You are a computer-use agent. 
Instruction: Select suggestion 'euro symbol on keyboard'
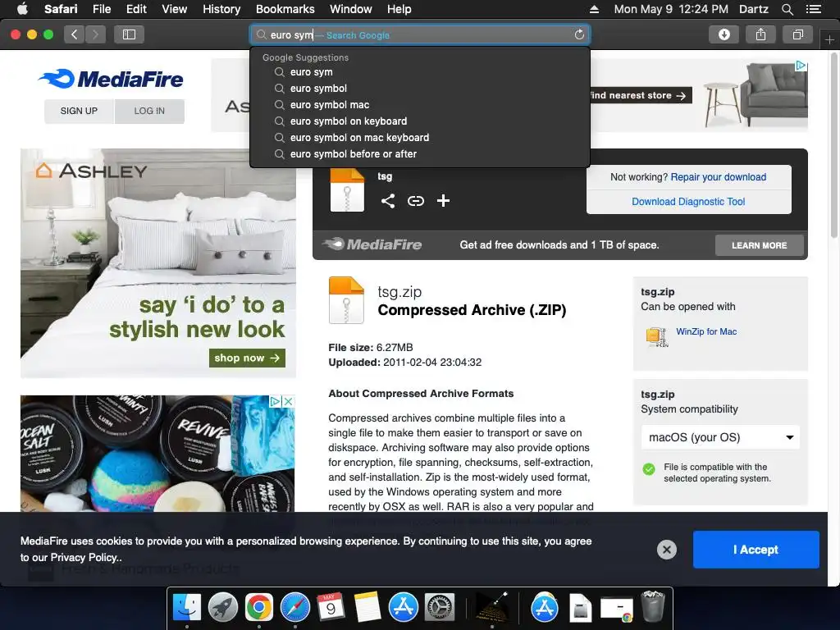point(420,121)
